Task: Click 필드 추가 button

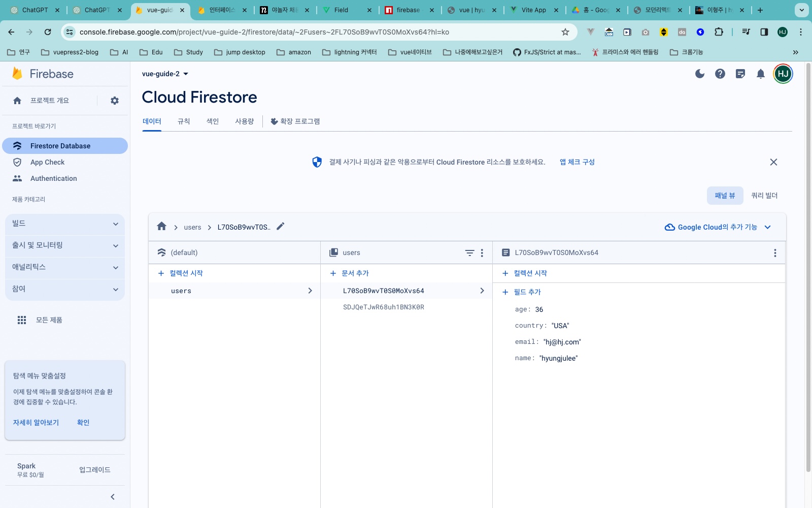Action: [x=522, y=292]
